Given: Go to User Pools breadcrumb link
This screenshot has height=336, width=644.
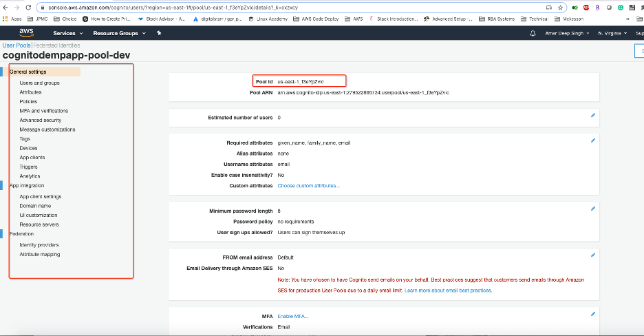Looking at the screenshot, I should 17,45.
